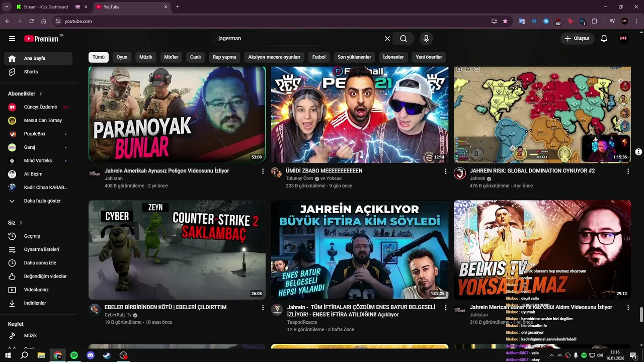Open more options for Jahrein Amerikalı Aynasız video
644x362 pixels.
tap(263, 171)
